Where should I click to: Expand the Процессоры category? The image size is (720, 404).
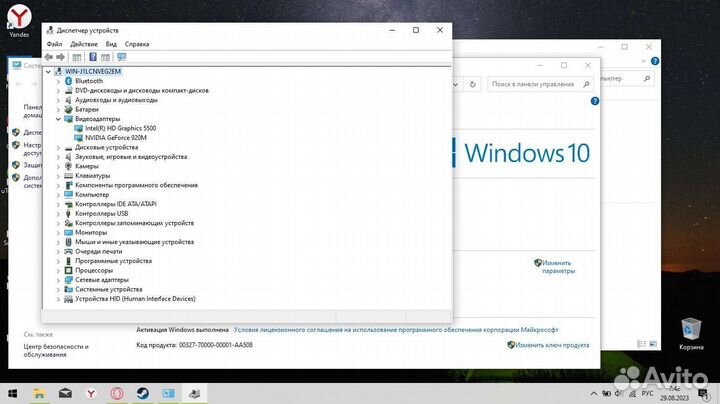click(57, 270)
